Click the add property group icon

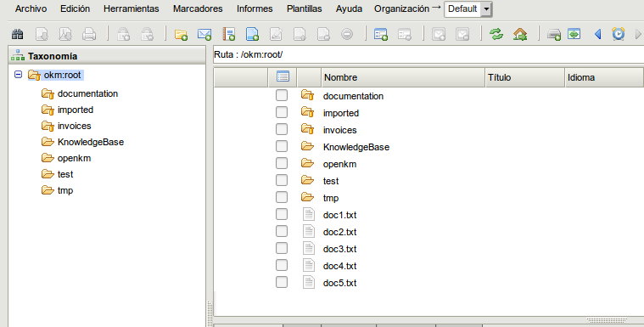click(x=381, y=34)
